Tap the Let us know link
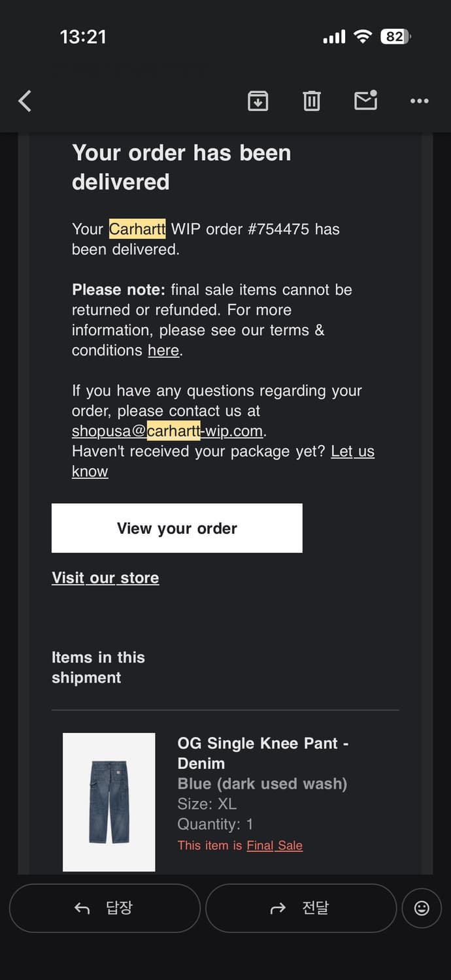451x980 pixels. coord(352,451)
